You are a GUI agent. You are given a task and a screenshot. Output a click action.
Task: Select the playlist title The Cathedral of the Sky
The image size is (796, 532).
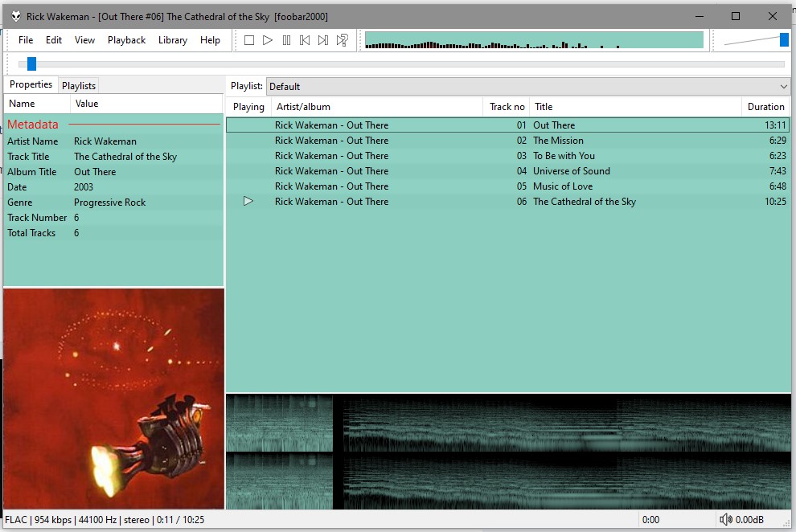585,202
